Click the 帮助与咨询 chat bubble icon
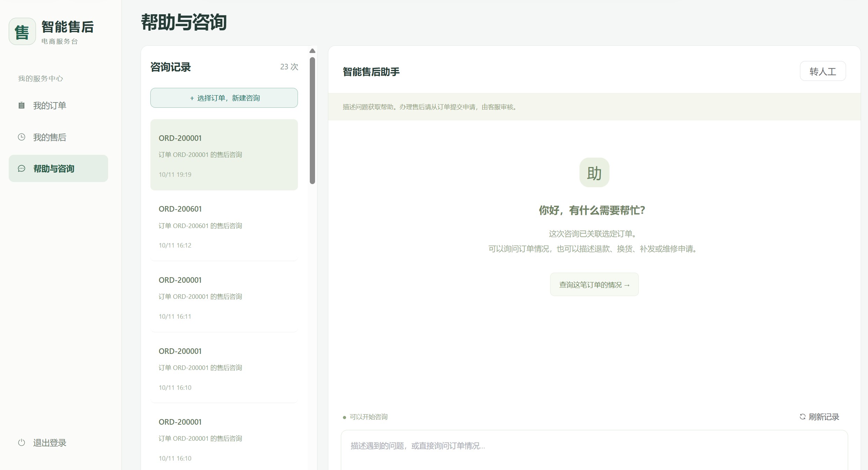This screenshot has width=868, height=470. pyautogui.click(x=22, y=169)
